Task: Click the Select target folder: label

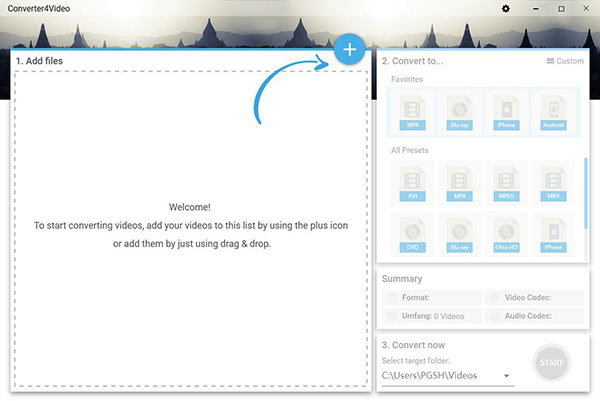Action: (x=416, y=360)
